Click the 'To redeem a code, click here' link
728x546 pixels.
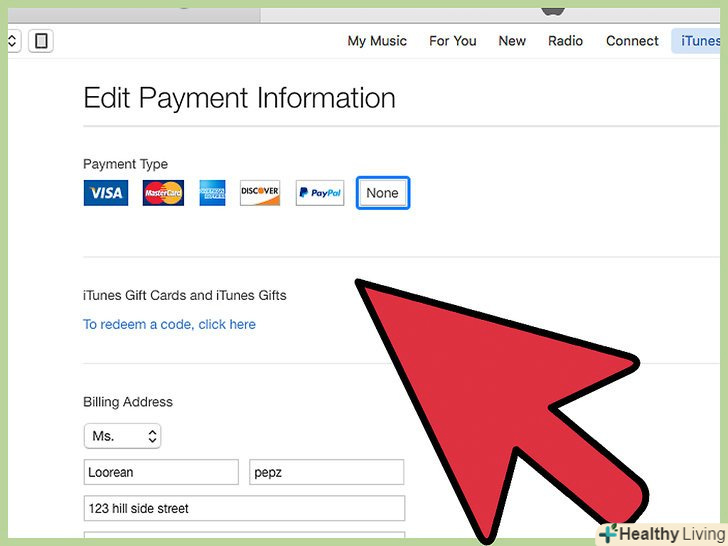tap(169, 324)
